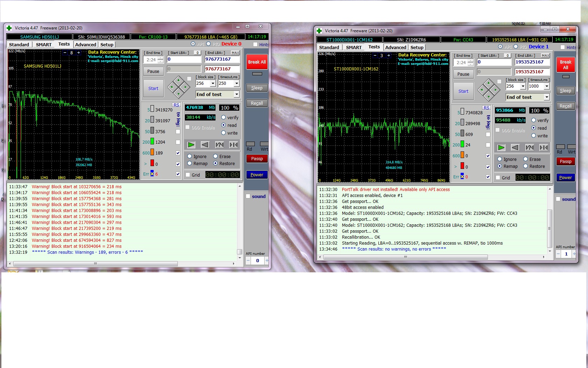Screen dimensions: 588x368
Task: Click log scroll-down arrow in Samsung window
Action: [240, 258]
